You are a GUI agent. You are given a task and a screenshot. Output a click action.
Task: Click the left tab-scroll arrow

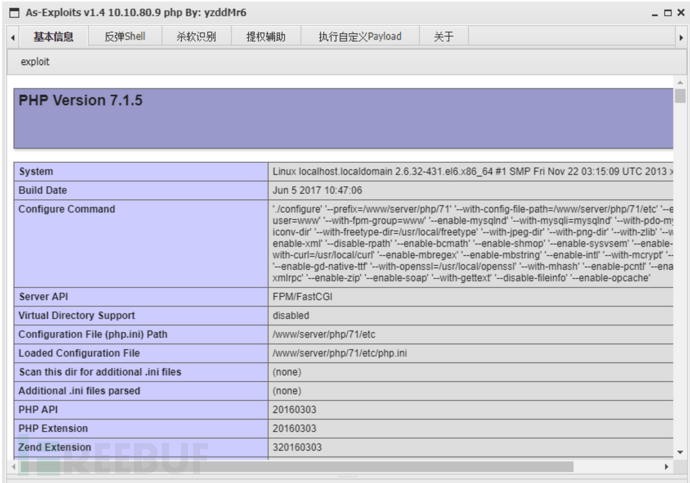(13, 38)
